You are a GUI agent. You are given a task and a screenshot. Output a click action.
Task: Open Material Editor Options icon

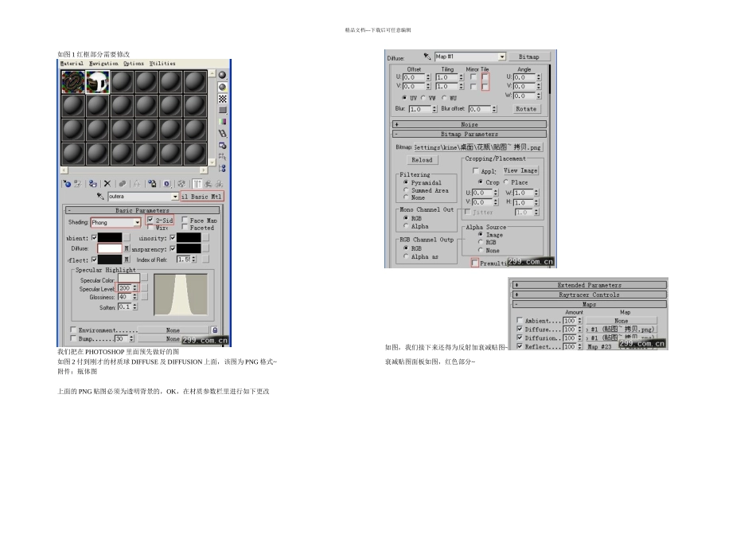pos(222,145)
